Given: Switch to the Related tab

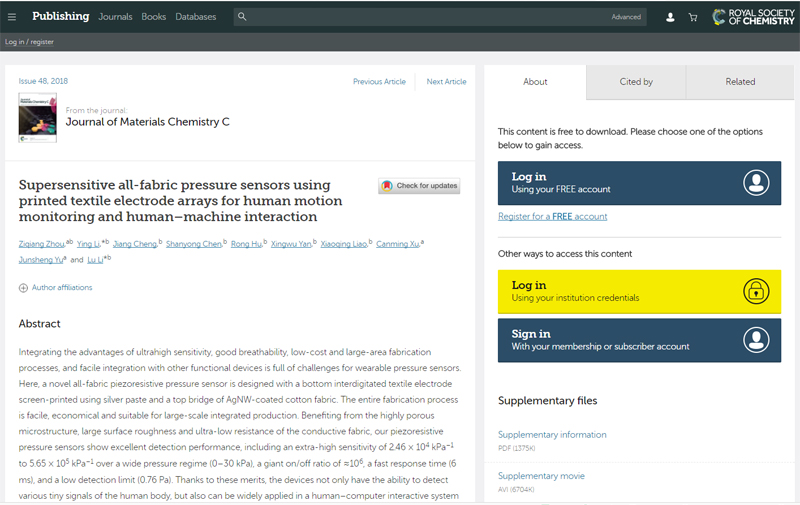Looking at the screenshot, I should tap(740, 82).
